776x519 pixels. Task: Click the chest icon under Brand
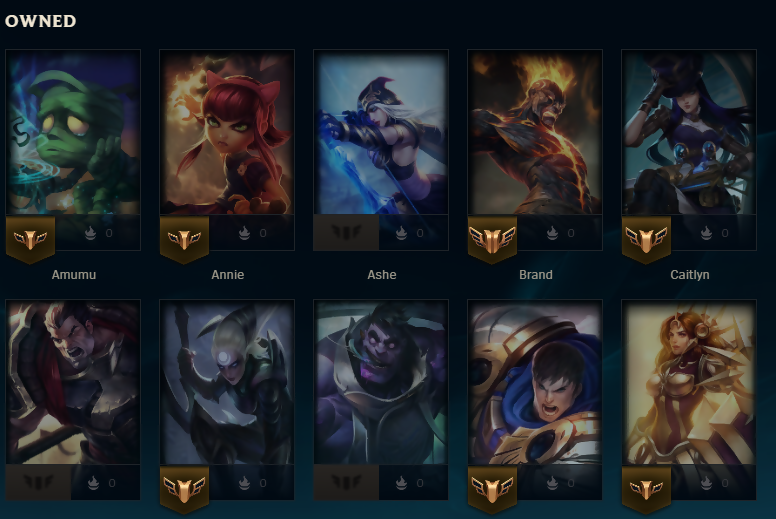point(552,233)
